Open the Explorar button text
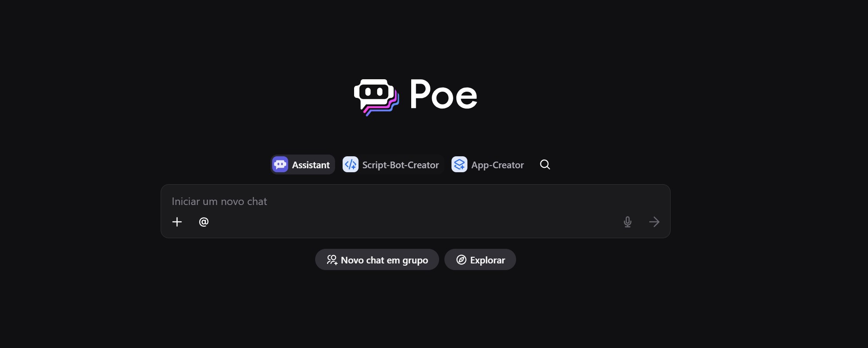868x348 pixels. tap(487, 260)
